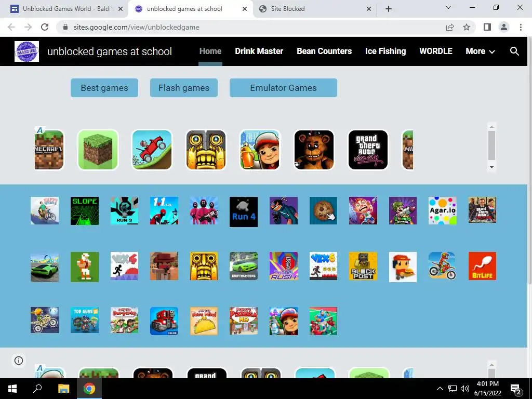532x399 pixels.
Task: Click carousel scrollbar down arrow
Action: pos(491,167)
